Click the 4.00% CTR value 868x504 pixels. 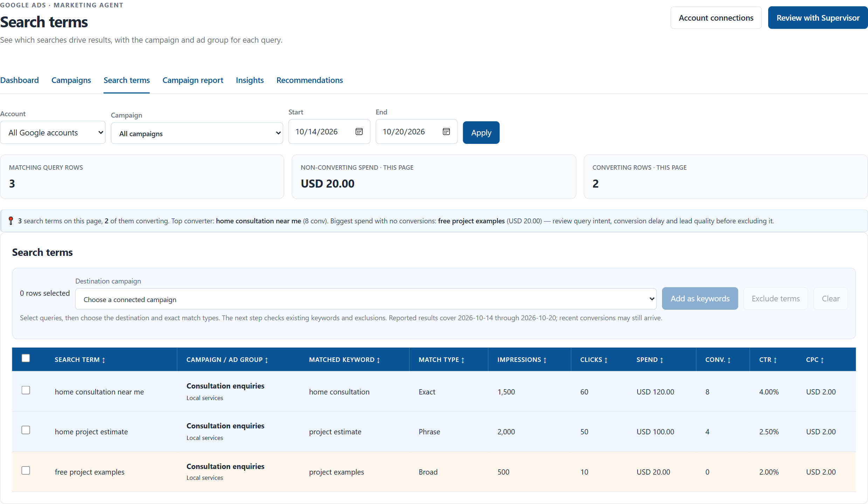pos(769,392)
